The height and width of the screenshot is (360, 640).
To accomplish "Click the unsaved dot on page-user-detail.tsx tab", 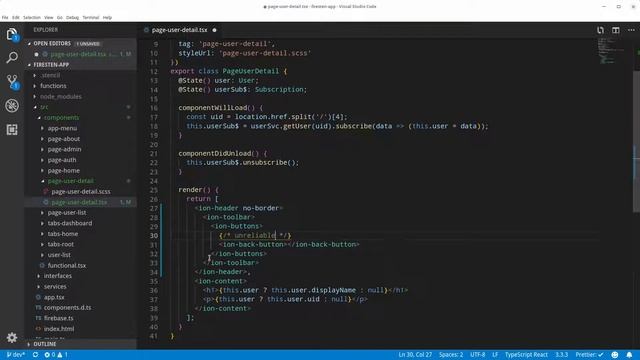I will [214, 30].
